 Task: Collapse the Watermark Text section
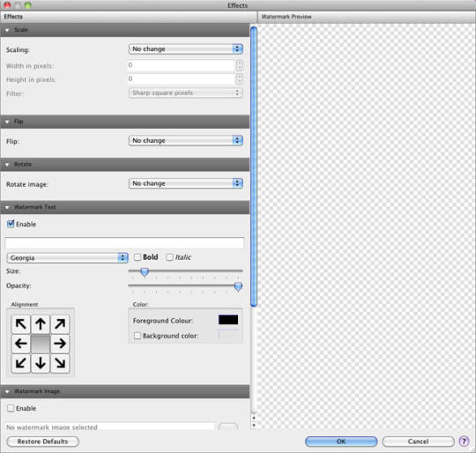point(7,207)
